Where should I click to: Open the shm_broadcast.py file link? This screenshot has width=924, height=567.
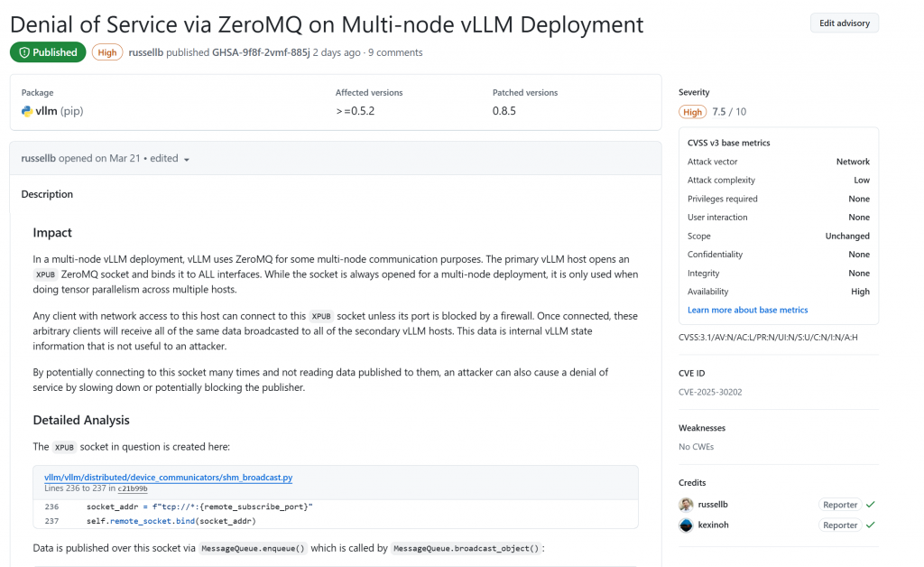(x=169, y=478)
